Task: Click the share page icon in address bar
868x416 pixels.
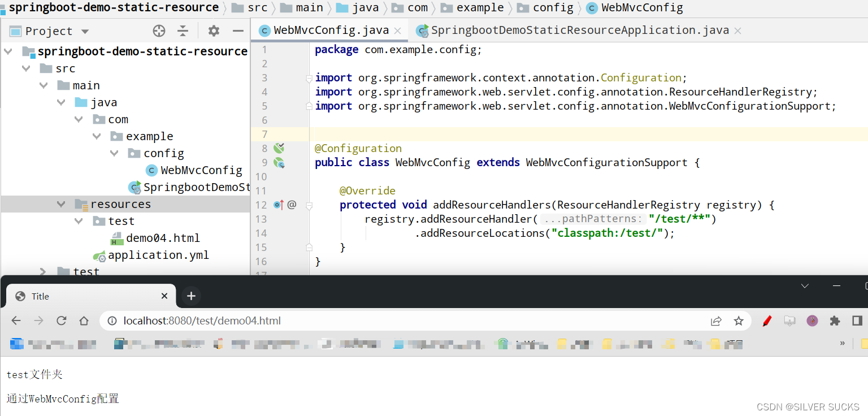Action: pos(716,321)
